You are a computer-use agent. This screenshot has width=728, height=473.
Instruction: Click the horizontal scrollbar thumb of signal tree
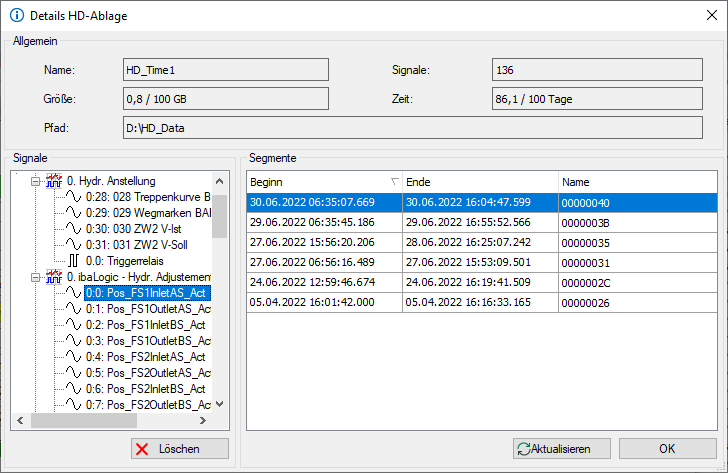(x=84, y=421)
